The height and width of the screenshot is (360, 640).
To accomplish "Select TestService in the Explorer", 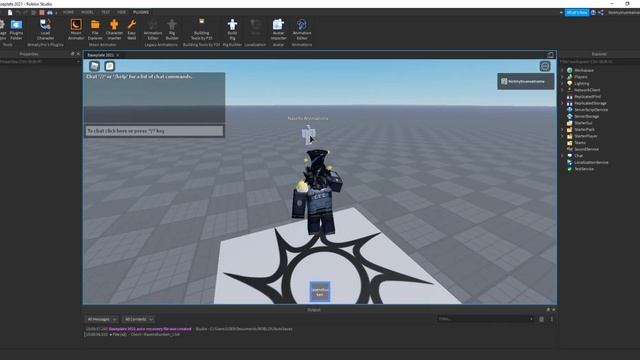I will (584, 169).
